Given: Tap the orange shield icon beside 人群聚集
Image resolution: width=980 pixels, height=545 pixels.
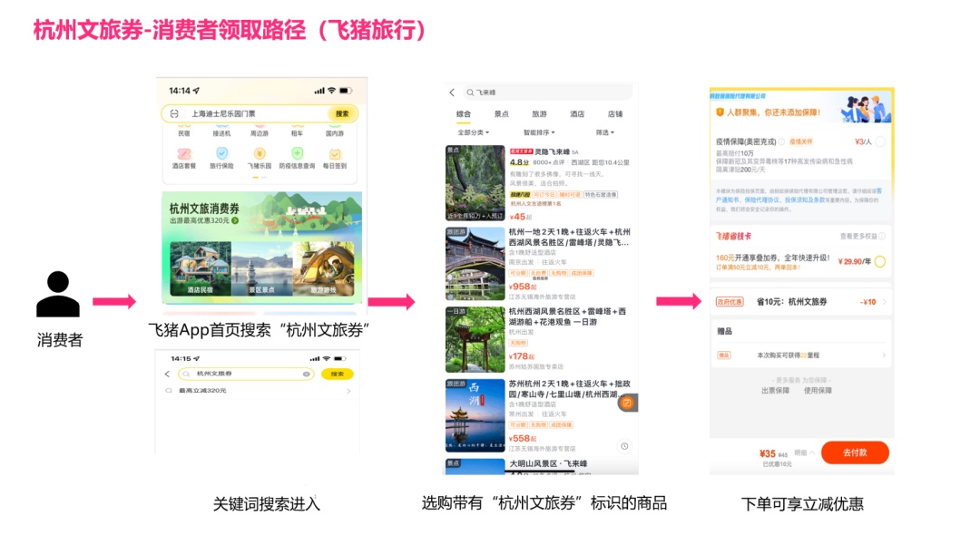Looking at the screenshot, I should pos(720,112).
